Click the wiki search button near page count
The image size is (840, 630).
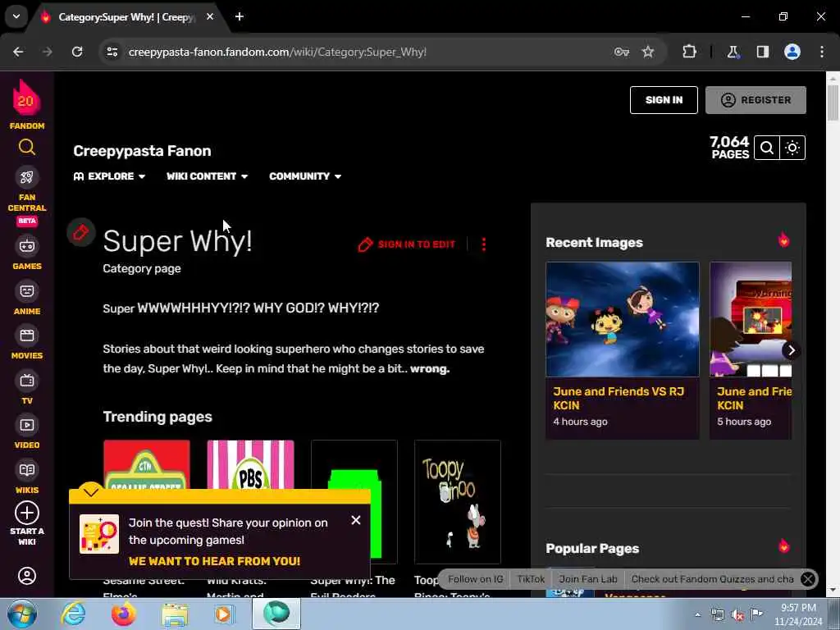(x=767, y=148)
